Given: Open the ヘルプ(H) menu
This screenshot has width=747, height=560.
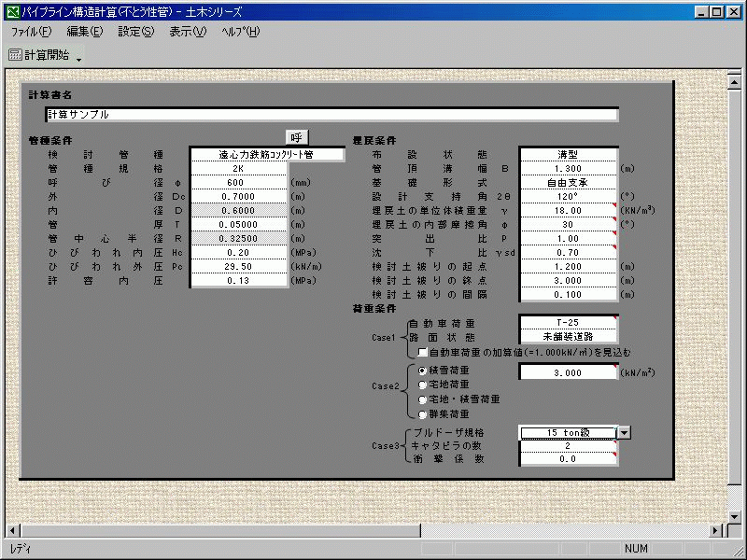Looking at the screenshot, I should coord(240,32).
